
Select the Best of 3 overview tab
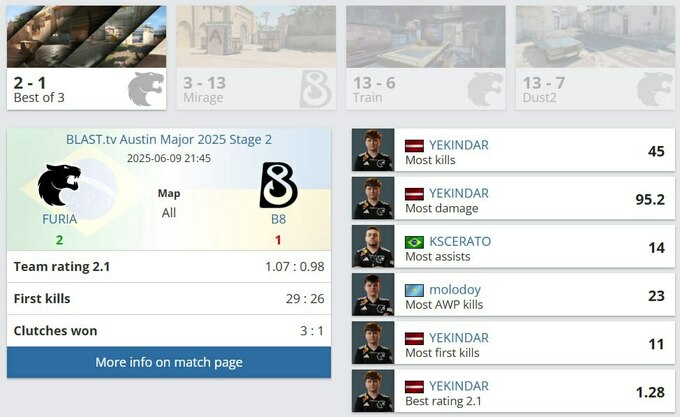[x=86, y=58]
